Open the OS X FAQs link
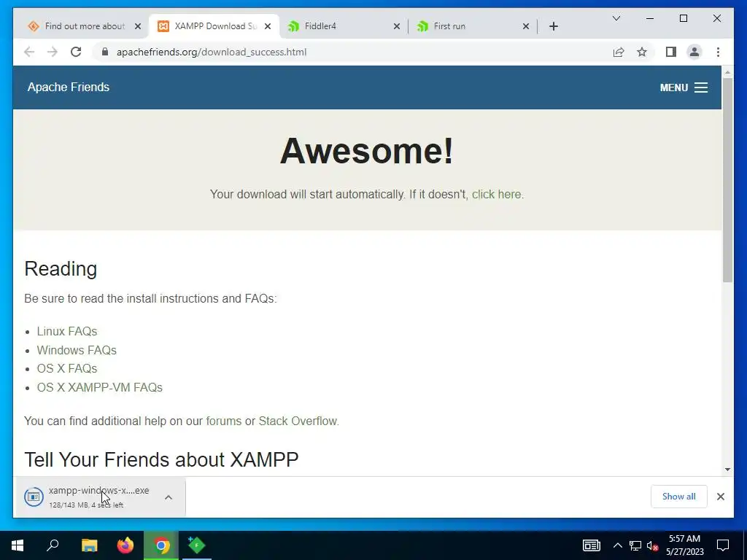Image resolution: width=747 pixels, height=560 pixels. click(x=67, y=368)
